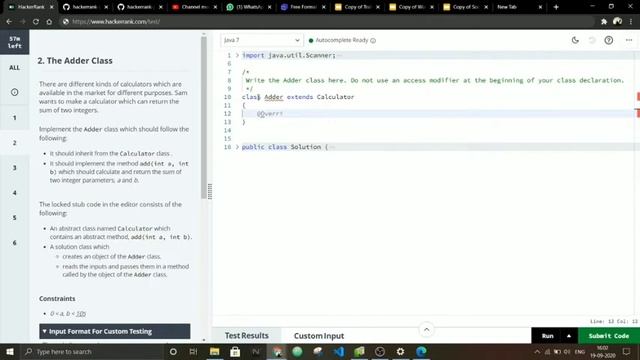Click the Autocomplete Ready info icon
640x360 pixels.
373,40
